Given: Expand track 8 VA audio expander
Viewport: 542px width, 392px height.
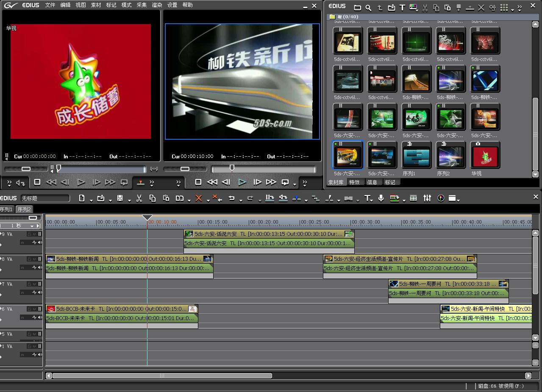Looking at the screenshot, I should tap(1, 270).
